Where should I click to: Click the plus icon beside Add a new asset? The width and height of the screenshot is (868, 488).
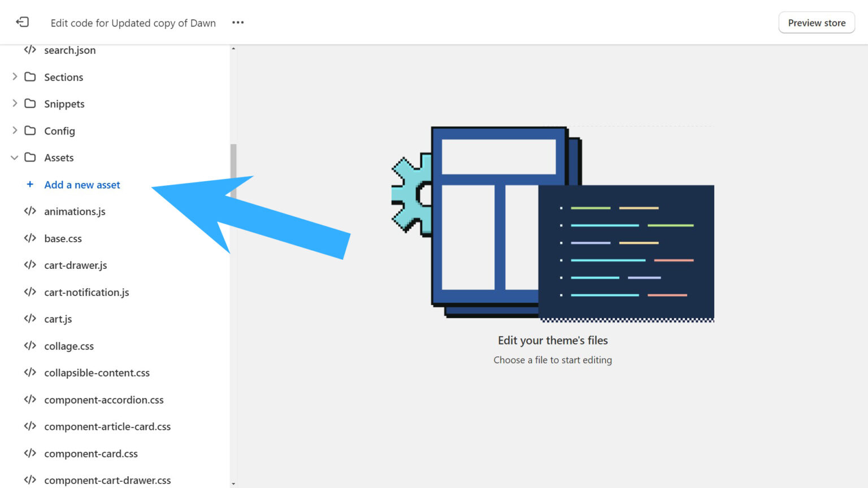30,185
